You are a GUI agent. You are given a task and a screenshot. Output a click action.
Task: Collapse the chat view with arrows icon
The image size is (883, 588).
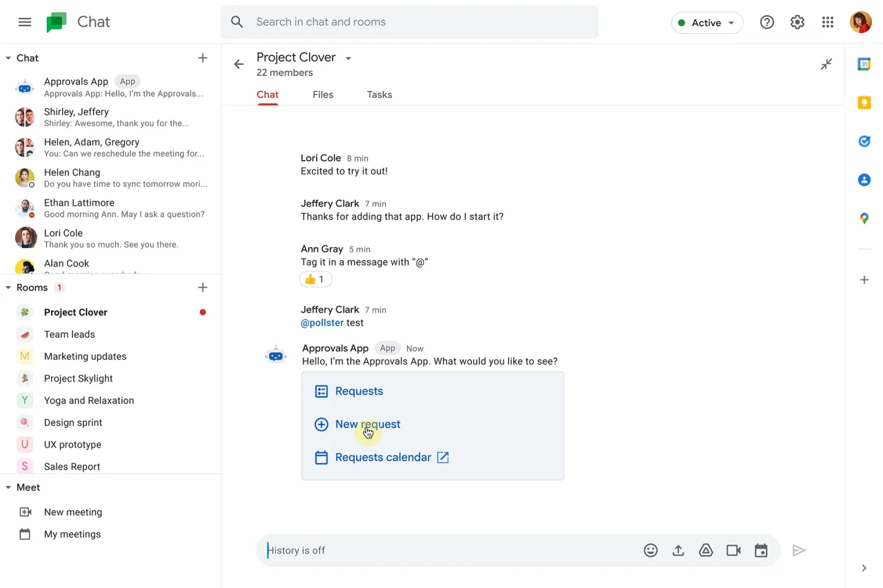pos(826,64)
